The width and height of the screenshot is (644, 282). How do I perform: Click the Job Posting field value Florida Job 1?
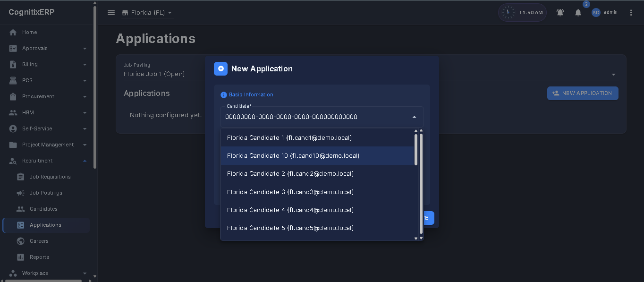point(154,74)
